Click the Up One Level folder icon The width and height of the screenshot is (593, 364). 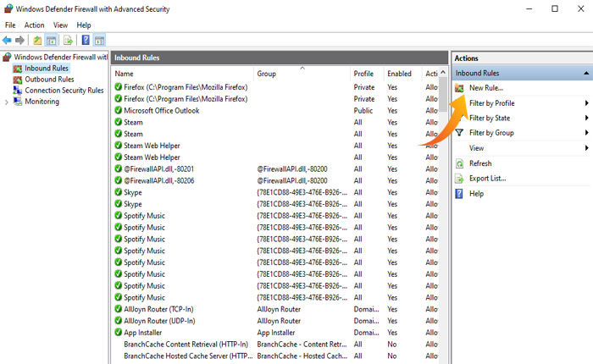pos(37,40)
